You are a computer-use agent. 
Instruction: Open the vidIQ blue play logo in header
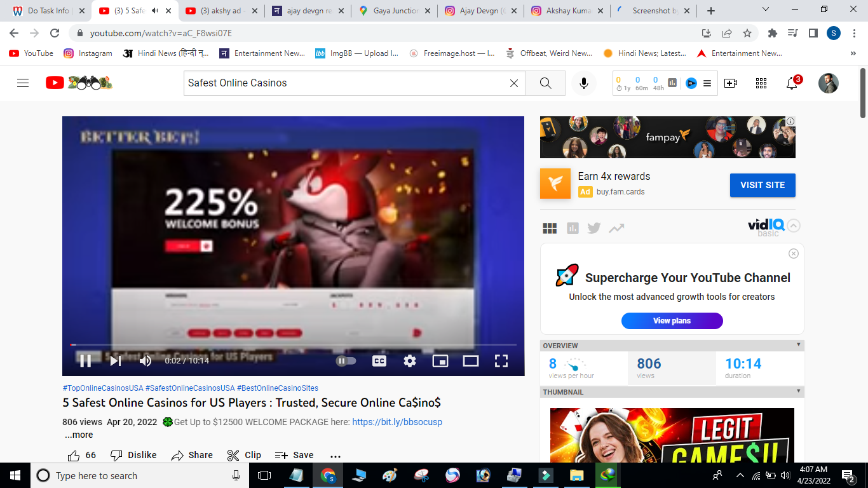pos(691,83)
